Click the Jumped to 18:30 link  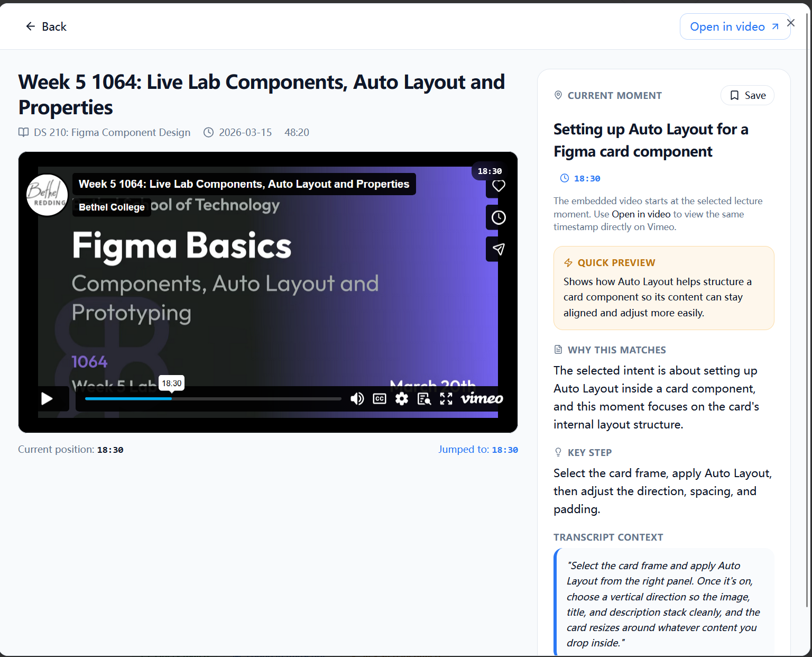point(478,450)
